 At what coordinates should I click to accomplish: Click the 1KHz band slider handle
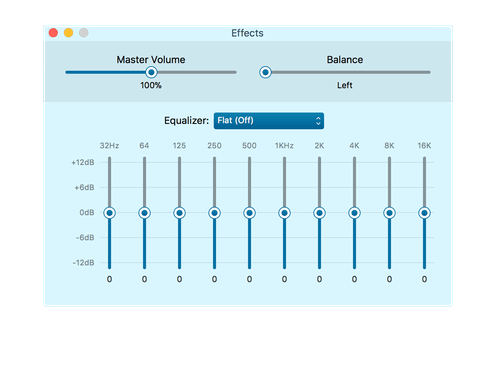(x=284, y=213)
